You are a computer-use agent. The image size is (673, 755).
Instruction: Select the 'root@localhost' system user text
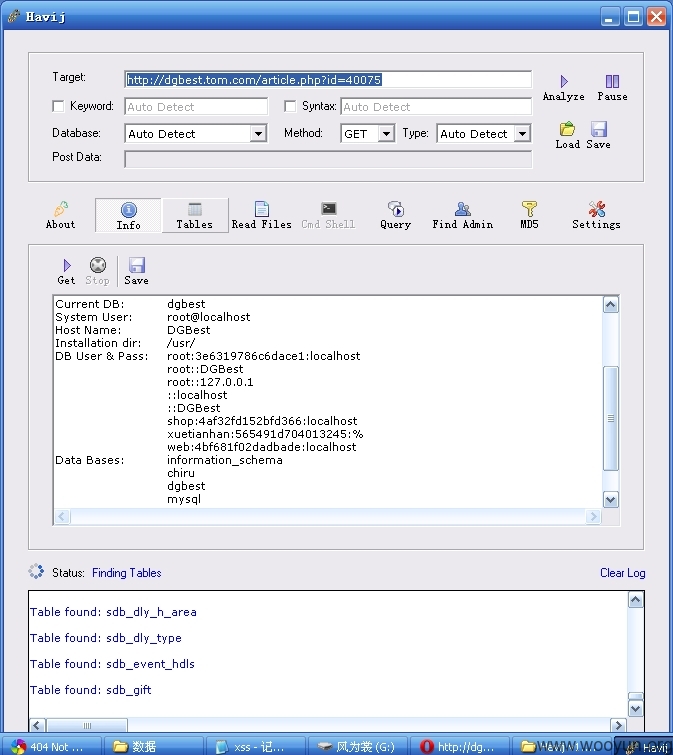208,317
